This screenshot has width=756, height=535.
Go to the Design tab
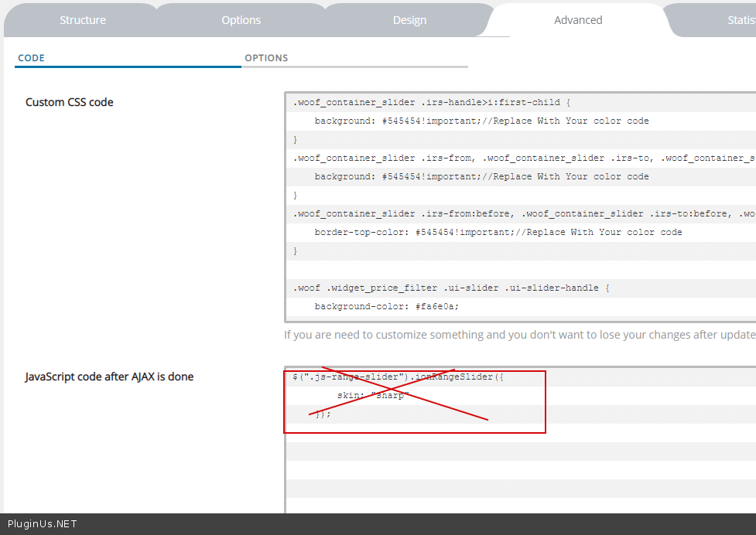click(x=409, y=20)
